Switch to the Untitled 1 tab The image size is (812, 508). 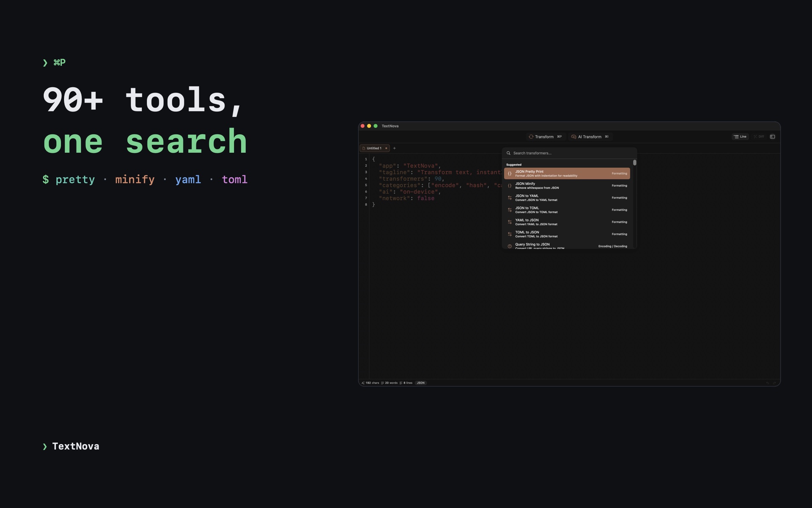pyautogui.click(x=374, y=148)
